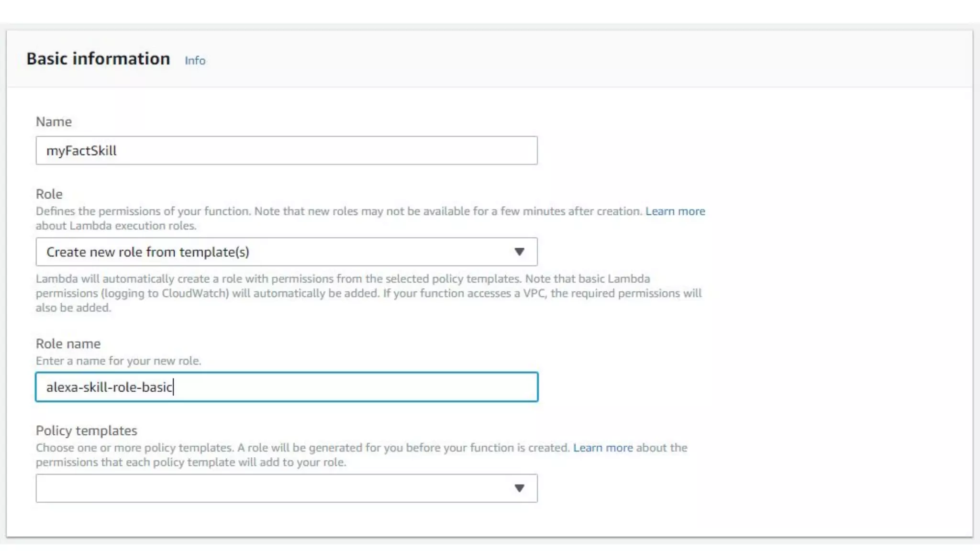This screenshot has width=980, height=551.
Task: Click the Info link beside Basic information
Action: (195, 61)
